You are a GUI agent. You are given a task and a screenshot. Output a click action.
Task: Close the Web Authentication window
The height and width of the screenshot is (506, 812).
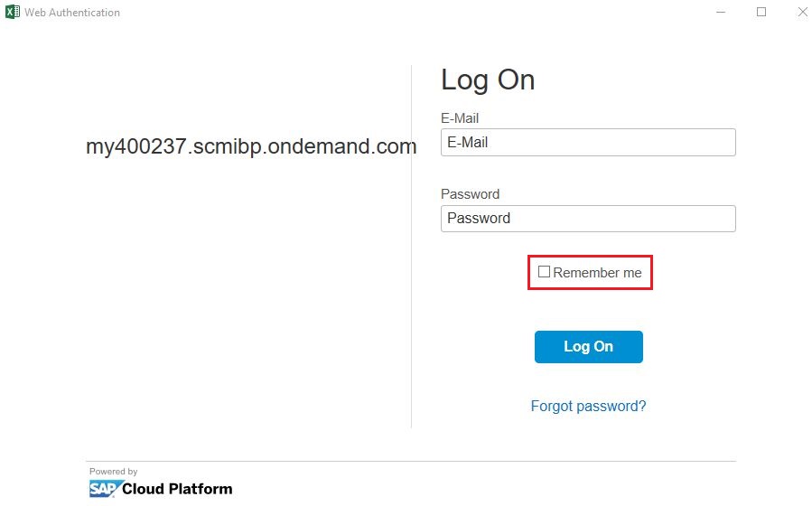(803, 12)
